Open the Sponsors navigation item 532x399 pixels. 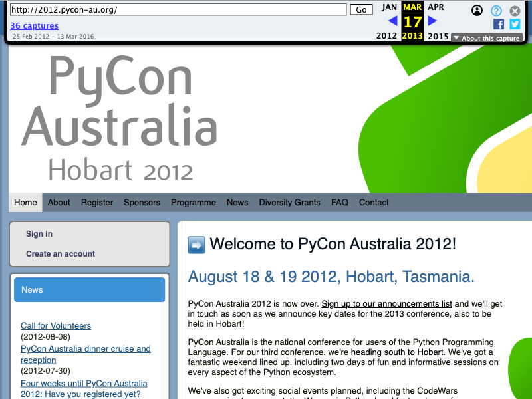142,203
